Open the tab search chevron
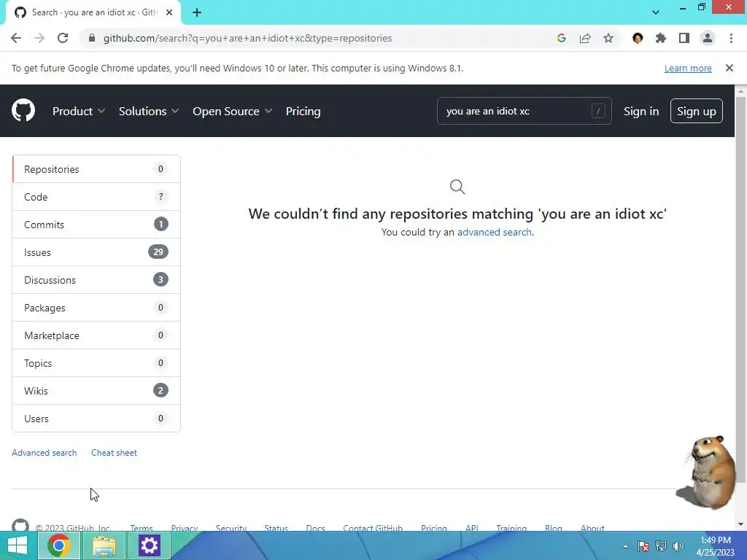747x560 pixels. (656, 12)
